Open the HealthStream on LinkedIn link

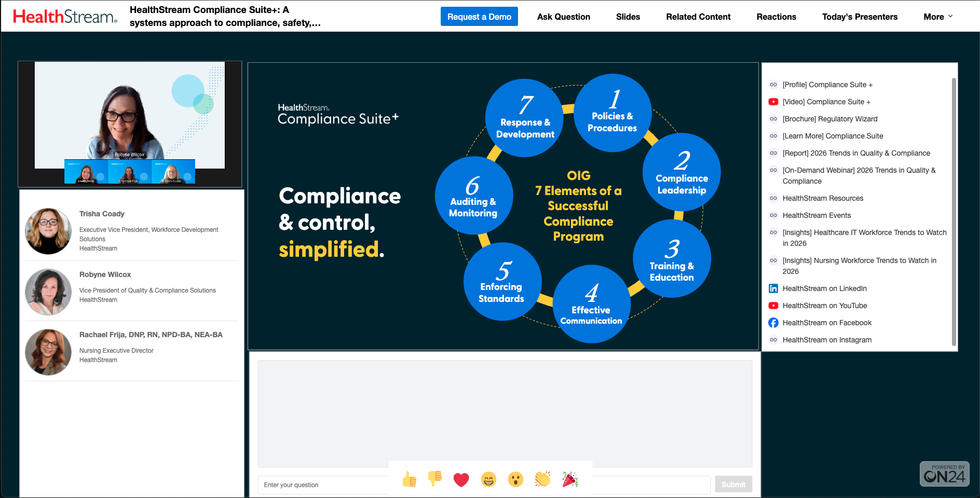pos(824,288)
